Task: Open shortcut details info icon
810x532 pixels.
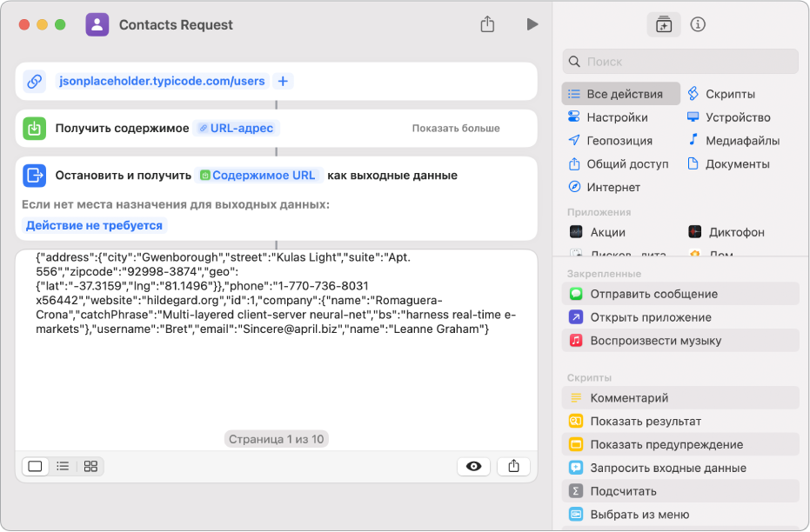Action: [697, 24]
